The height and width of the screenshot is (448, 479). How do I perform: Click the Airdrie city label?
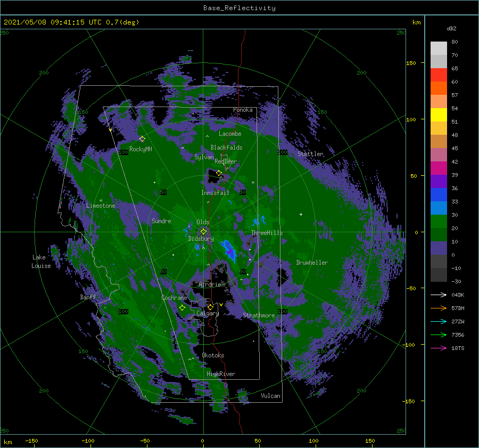(x=210, y=284)
